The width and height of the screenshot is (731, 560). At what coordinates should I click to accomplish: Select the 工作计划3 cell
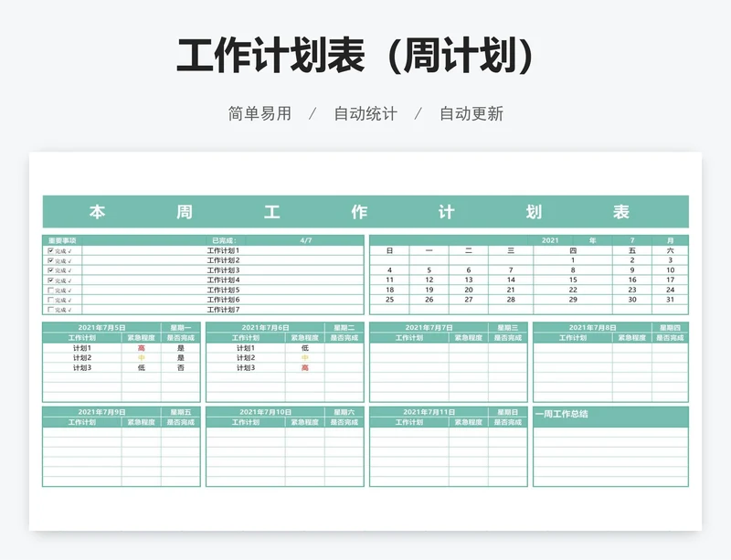(223, 270)
